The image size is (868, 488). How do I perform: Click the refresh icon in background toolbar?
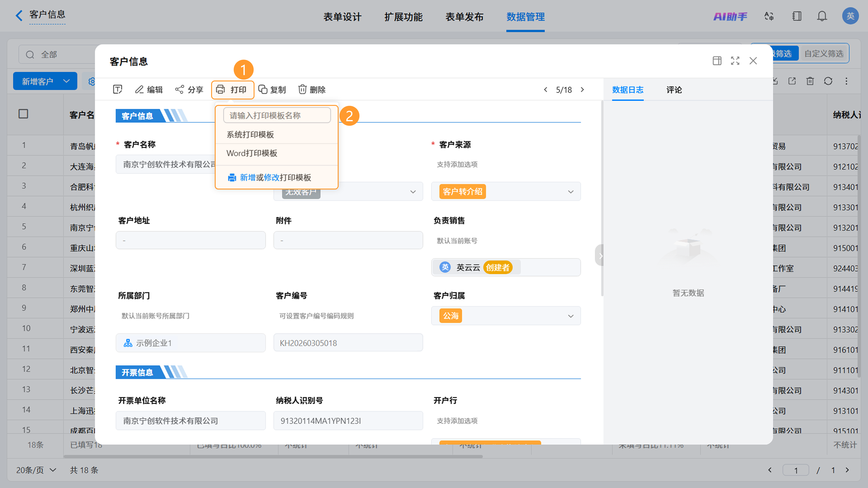tap(828, 81)
